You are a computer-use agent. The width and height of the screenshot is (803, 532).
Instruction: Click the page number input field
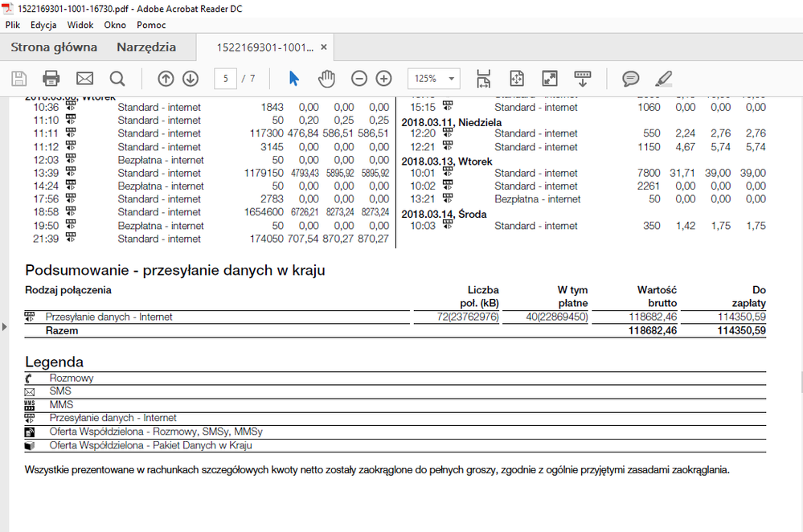(226, 78)
